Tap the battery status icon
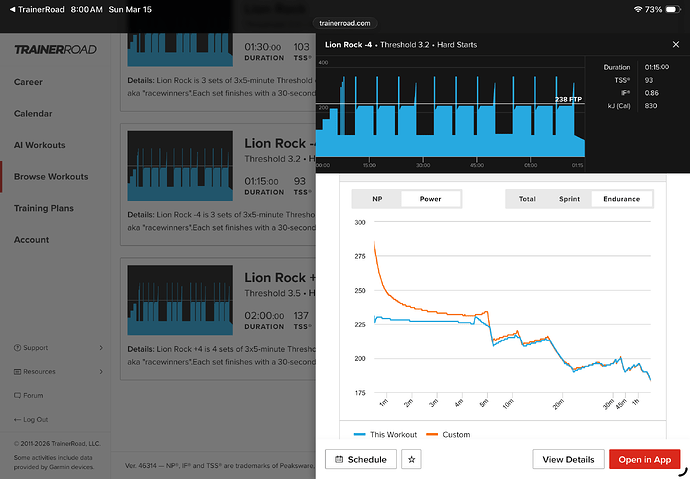 (x=673, y=9)
